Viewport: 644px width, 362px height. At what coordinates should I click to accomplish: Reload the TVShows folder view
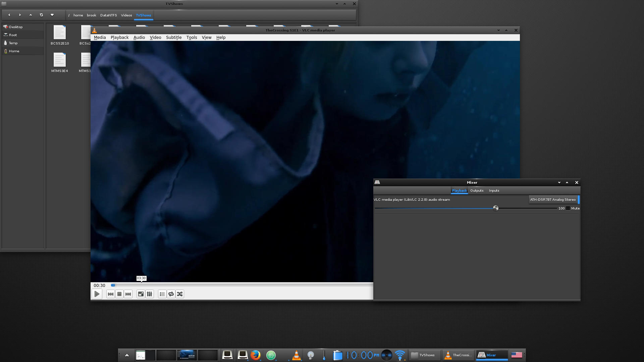pos(41,15)
